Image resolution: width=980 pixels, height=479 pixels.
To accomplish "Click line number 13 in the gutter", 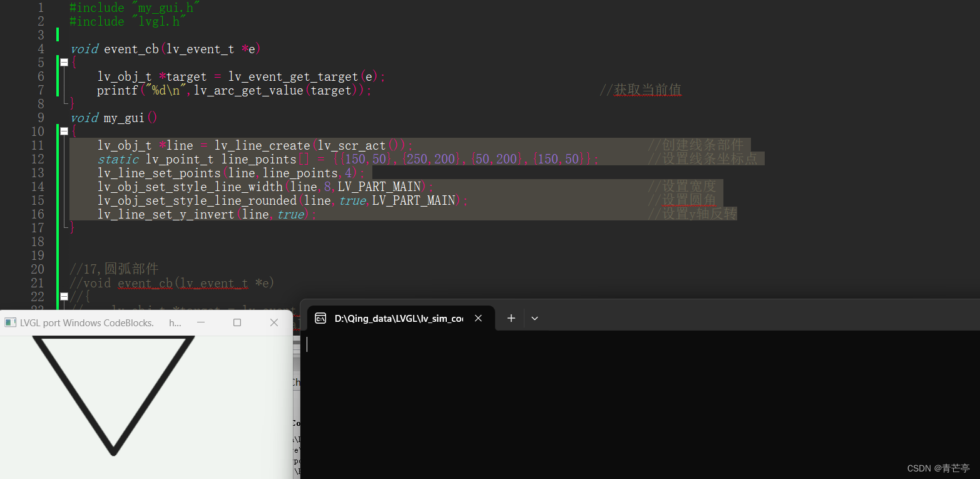I will click(x=38, y=173).
